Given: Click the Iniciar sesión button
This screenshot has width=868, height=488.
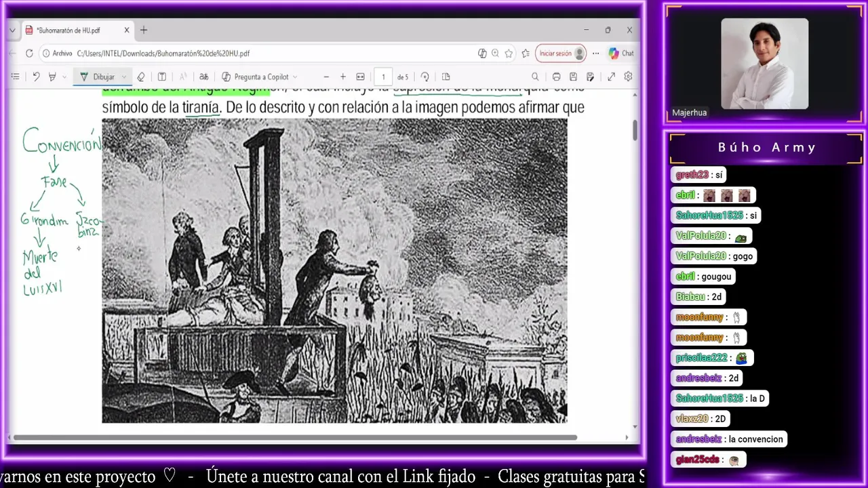Looking at the screenshot, I should pos(561,53).
